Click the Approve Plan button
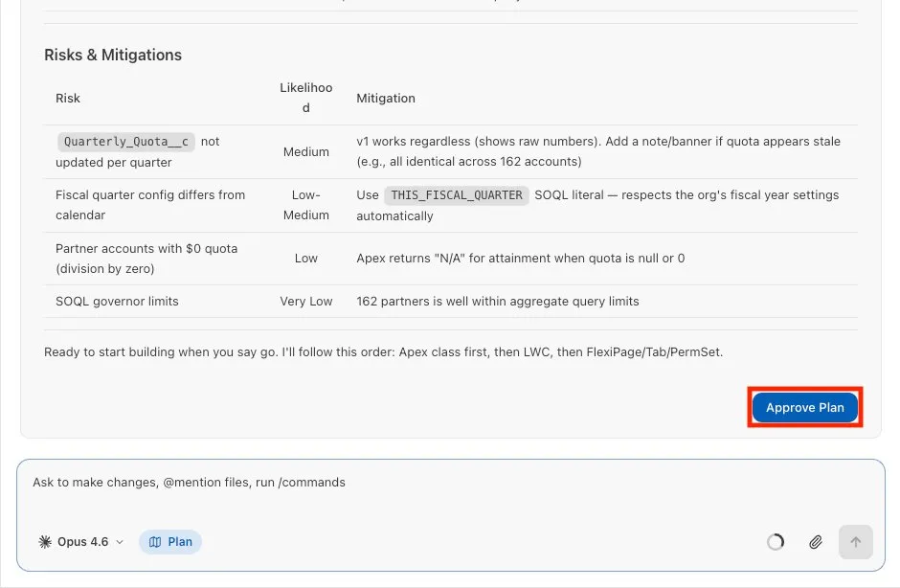Image resolution: width=900 pixels, height=588 pixels. point(804,407)
